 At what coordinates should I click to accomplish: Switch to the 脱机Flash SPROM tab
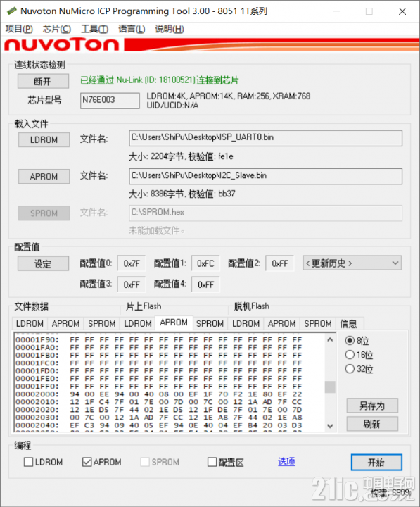(318, 324)
